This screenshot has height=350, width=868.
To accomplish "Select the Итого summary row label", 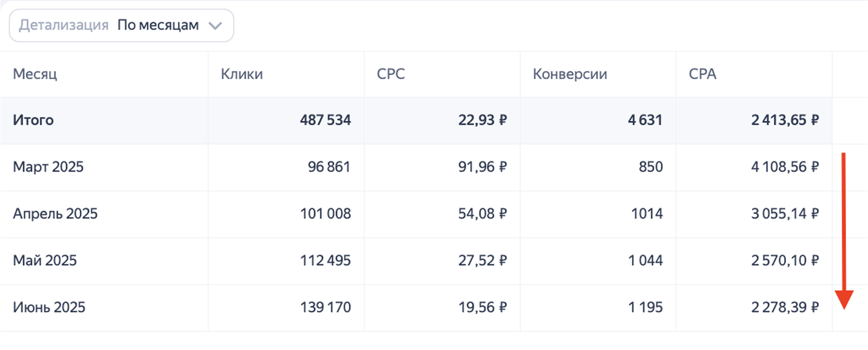I will 33,120.
